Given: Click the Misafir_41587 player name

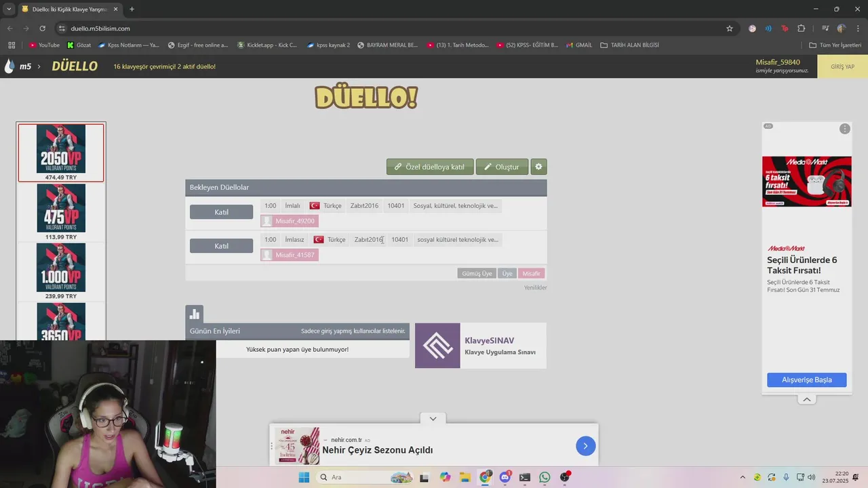Looking at the screenshot, I should click(x=295, y=255).
